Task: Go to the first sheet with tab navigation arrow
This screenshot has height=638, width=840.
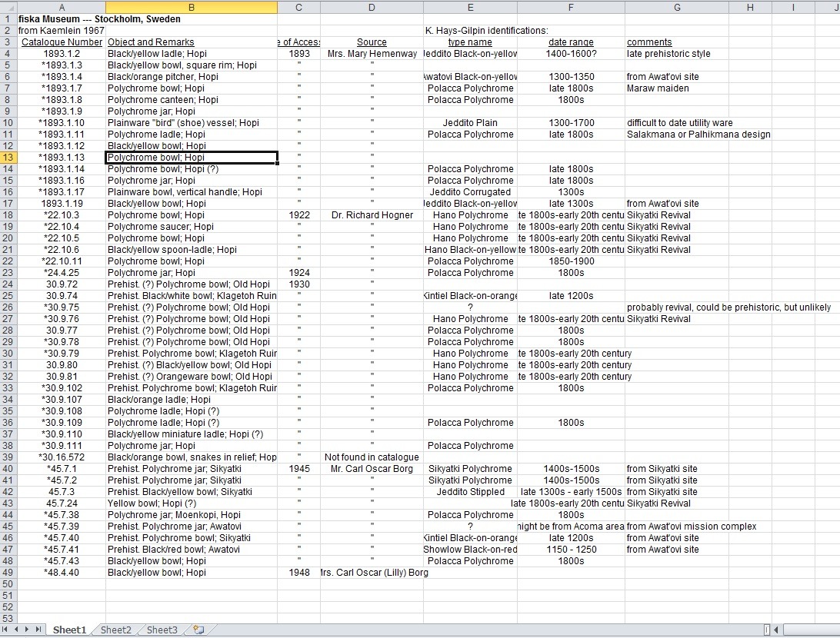Action: (x=5, y=630)
